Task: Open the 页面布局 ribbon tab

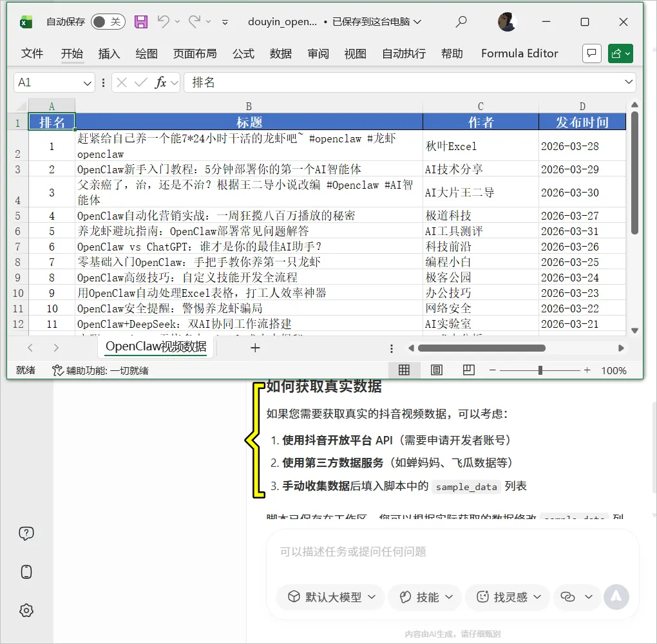Action: click(x=195, y=53)
